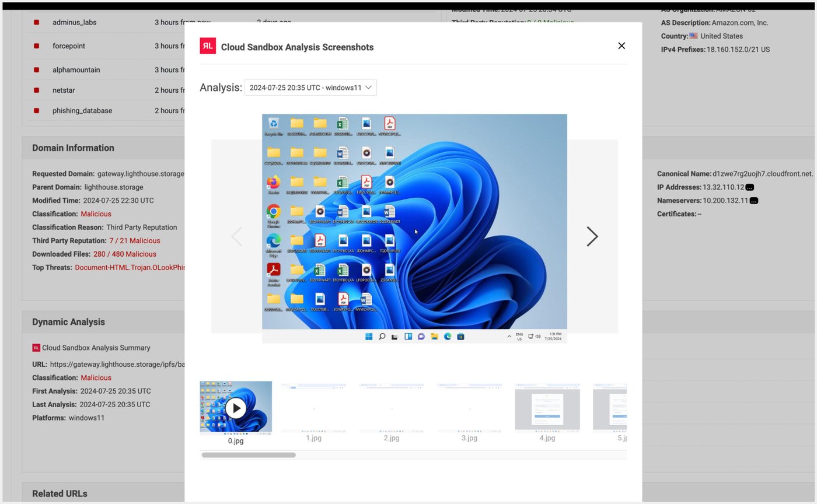Click the Classification Reason Third Party Reputation text
Screen dimensions: 817x504
(x=141, y=227)
